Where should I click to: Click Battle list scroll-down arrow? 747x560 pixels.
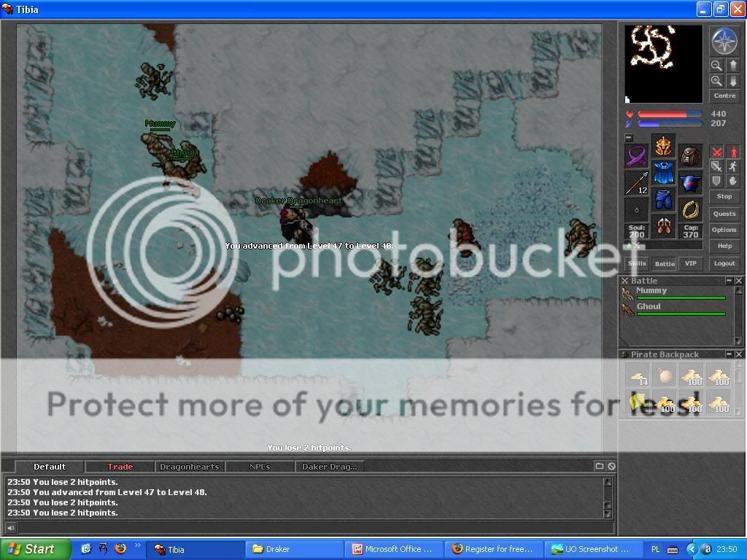(x=738, y=341)
